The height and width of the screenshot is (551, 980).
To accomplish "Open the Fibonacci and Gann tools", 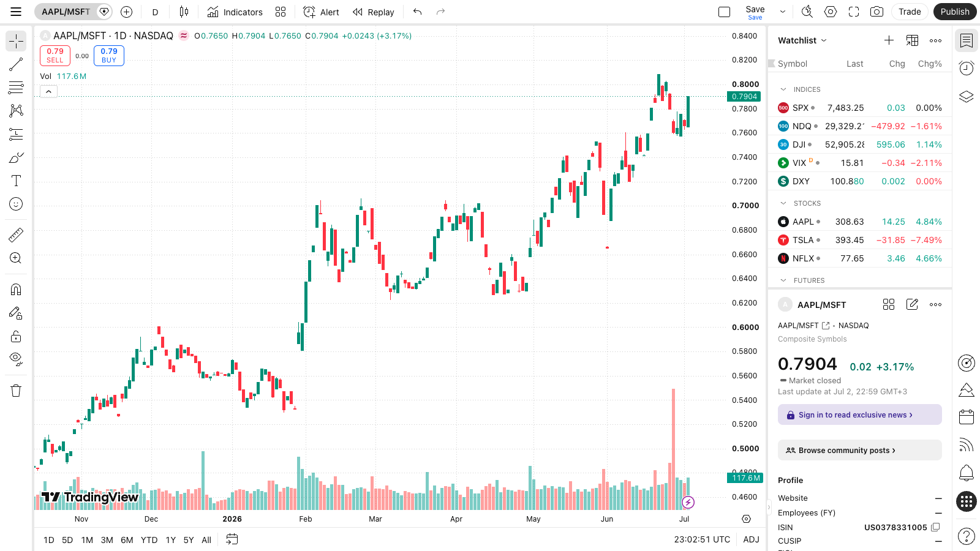I will tap(16, 88).
